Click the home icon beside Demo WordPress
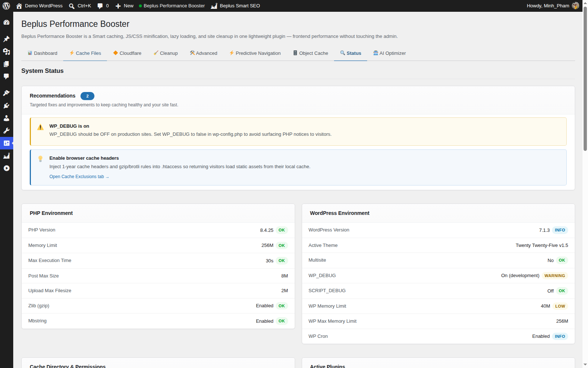 click(19, 6)
